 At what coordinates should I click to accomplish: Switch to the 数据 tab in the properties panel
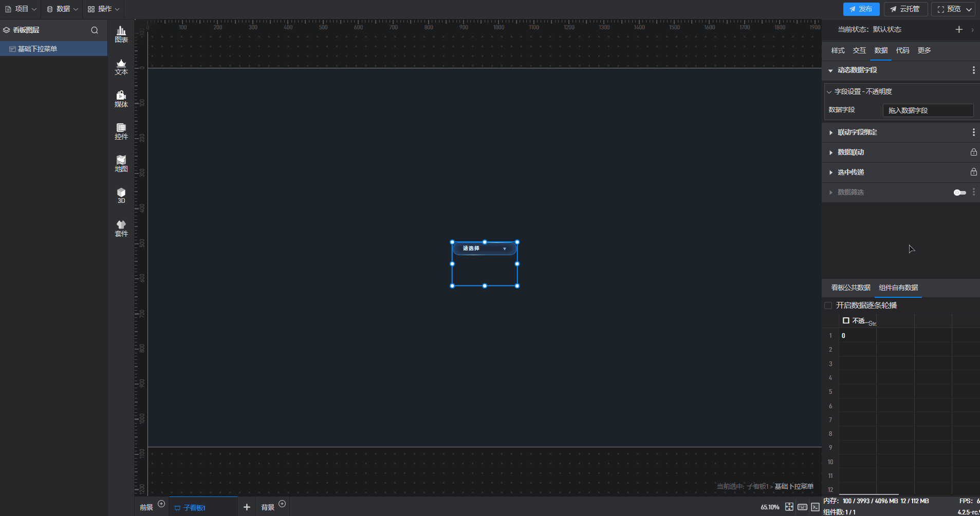[881, 50]
